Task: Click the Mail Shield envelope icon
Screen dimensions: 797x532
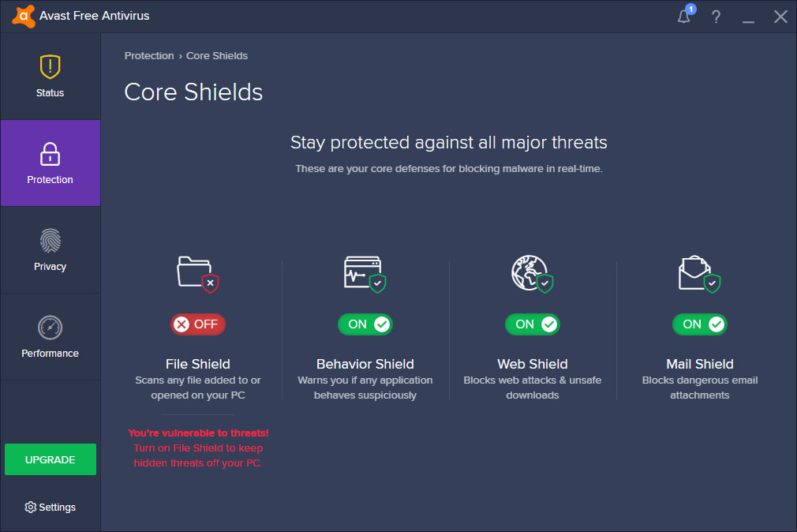Action: tap(699, 274)
